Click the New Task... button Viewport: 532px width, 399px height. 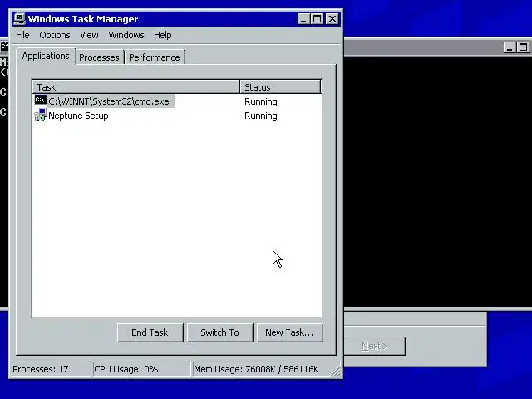pos(289,332)
